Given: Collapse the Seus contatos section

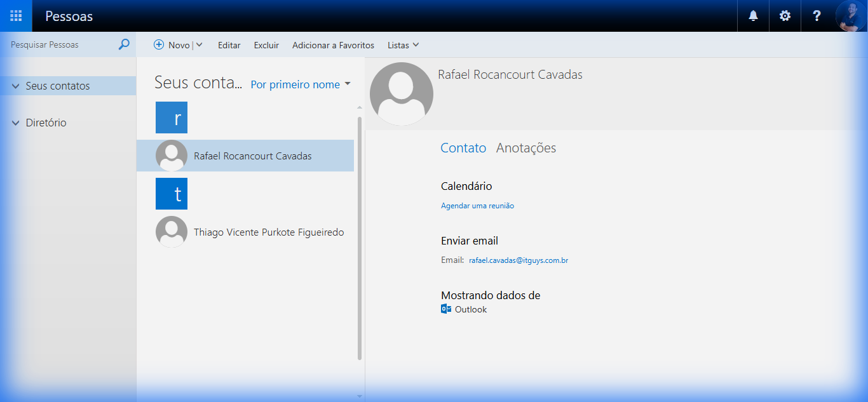Looking at the screenshot, I should [x=14, y=85].
